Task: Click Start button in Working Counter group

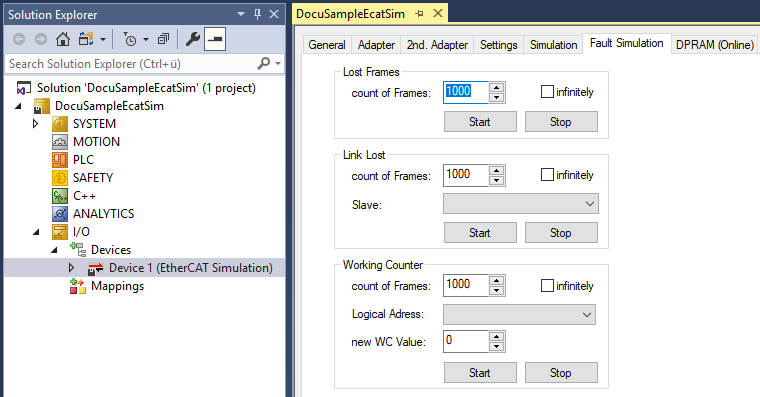Action: pos(480,373)
